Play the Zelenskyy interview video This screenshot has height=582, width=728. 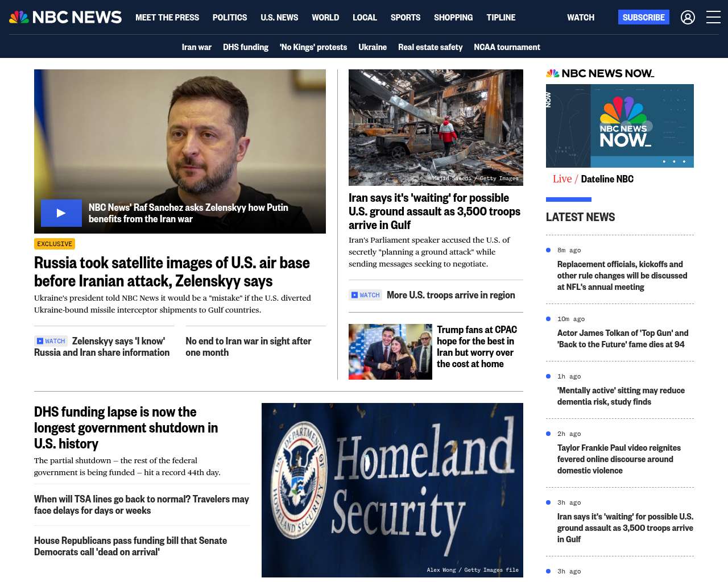61,213
